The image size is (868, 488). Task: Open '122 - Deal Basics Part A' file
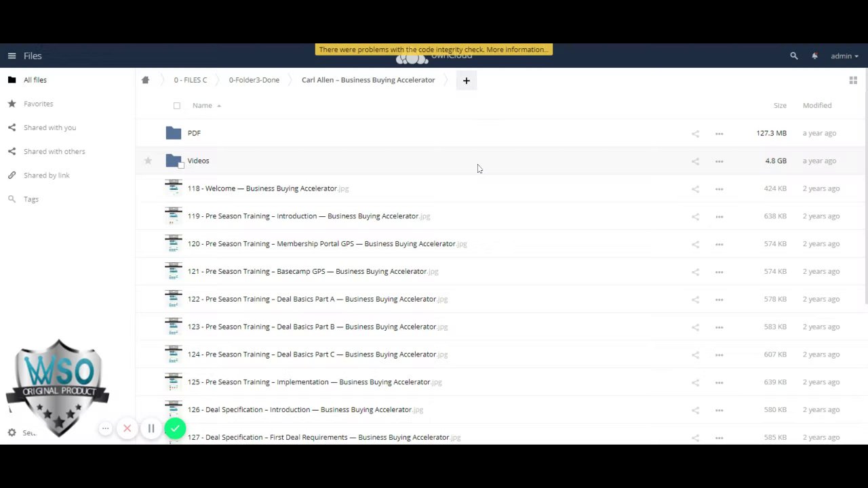coord(317,300)
